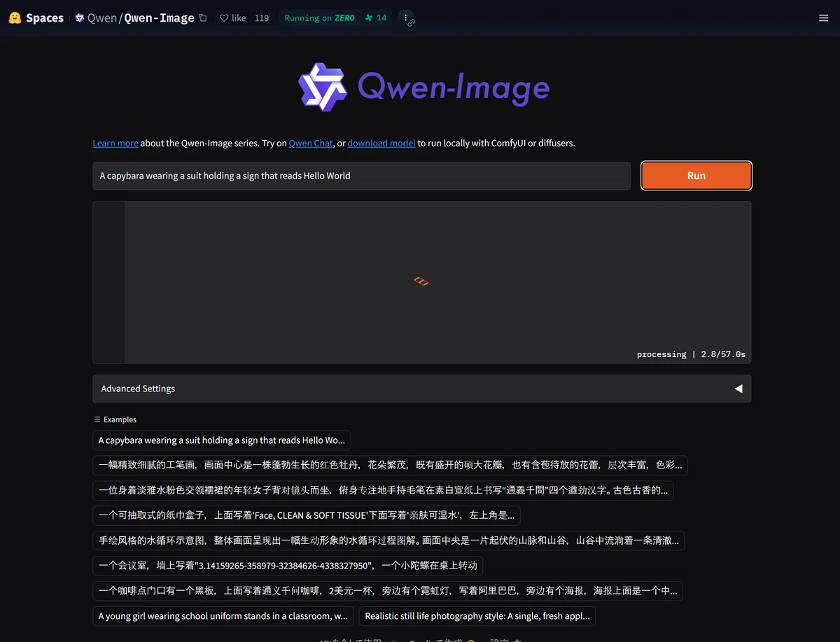The height and width of the screenshot is (642, 840).
Task: Focus the prompt text input field
Action: [x=362, y=176]
